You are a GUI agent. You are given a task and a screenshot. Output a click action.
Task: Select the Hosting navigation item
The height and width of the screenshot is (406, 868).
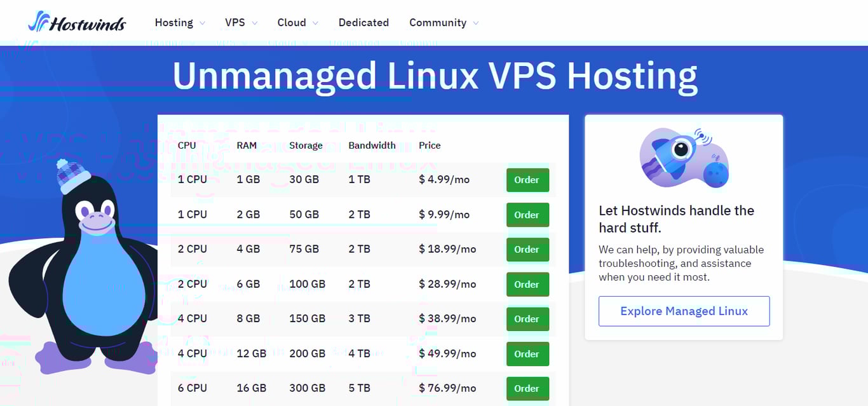click(173, 22)
